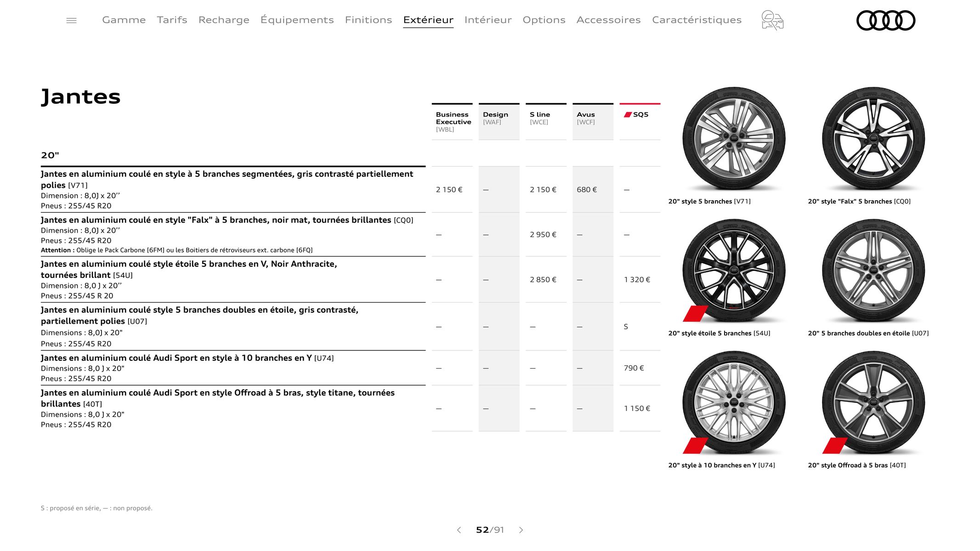Click the 20" section heading
The image size is (980, 551).
point(50,155)
